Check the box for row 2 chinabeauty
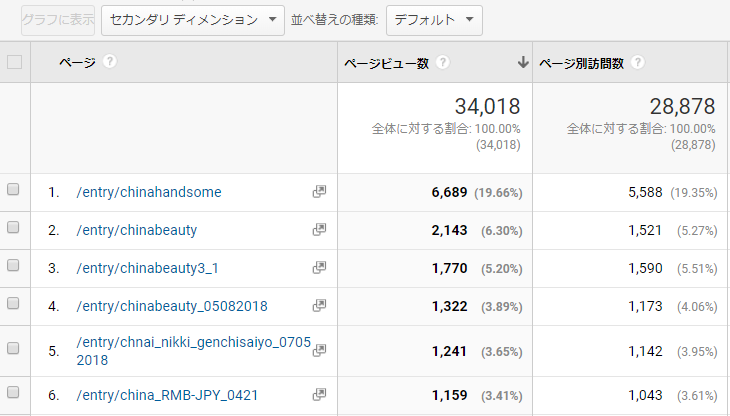The height and width of the screenshot is (416, 730). [13, 227]
